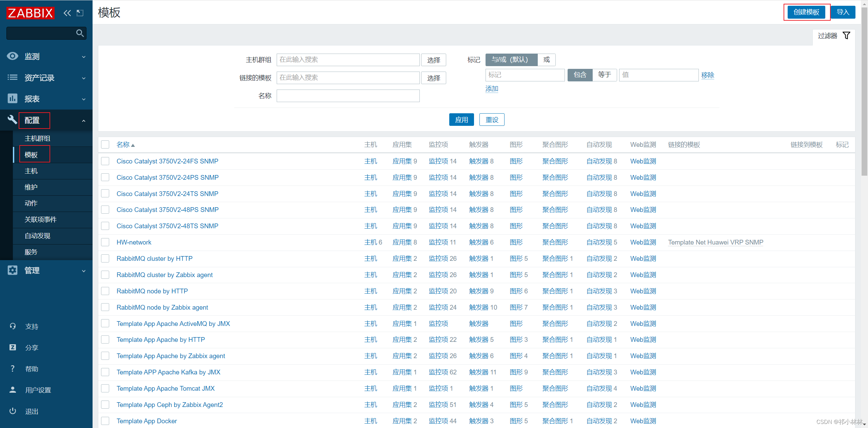Open the Template Net Huawei VRP SNMP link
This screenshot has height=428, width=868.
pos(715,242)
